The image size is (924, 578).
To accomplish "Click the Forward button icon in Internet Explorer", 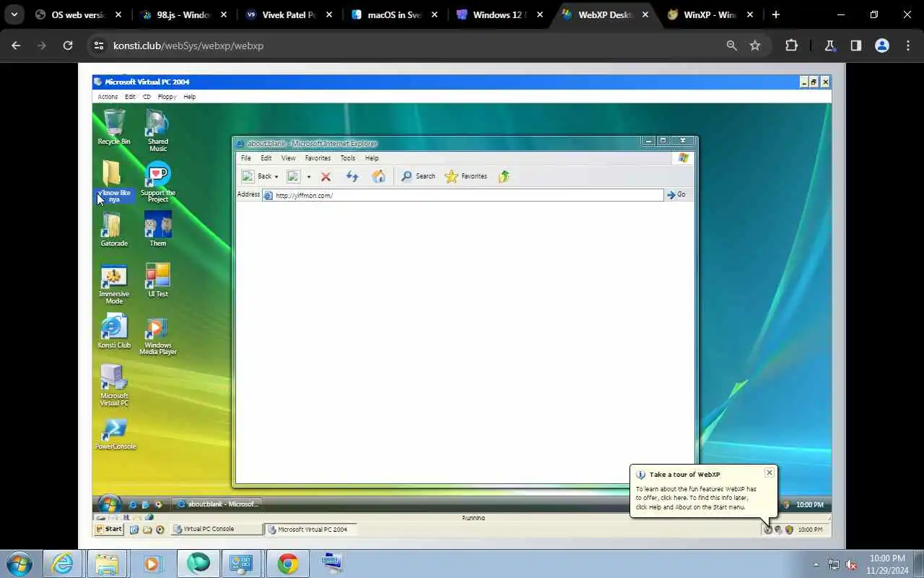I will (x=293, y=176).
